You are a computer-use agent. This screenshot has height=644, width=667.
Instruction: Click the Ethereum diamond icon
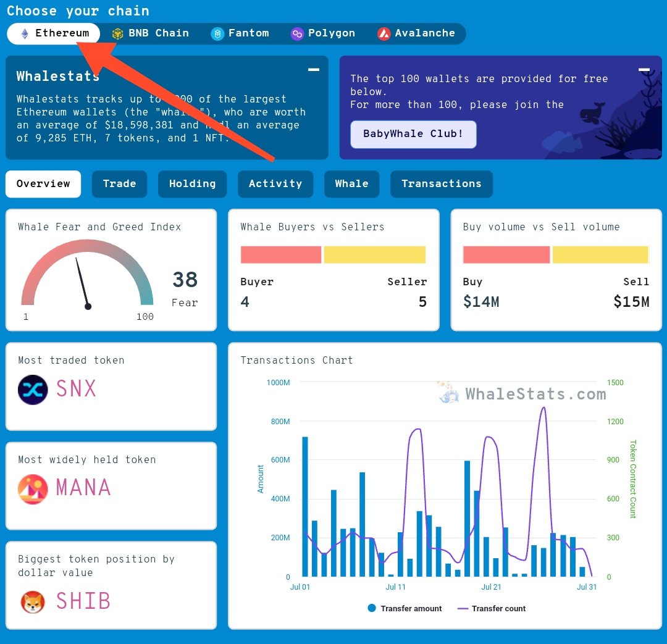pyautogui.click(x=25, y=33)
